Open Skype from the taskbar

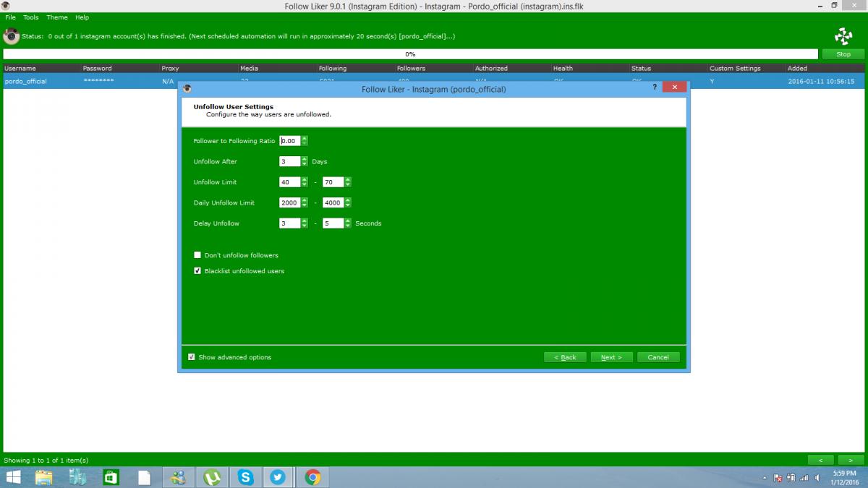tap(246, 477)
